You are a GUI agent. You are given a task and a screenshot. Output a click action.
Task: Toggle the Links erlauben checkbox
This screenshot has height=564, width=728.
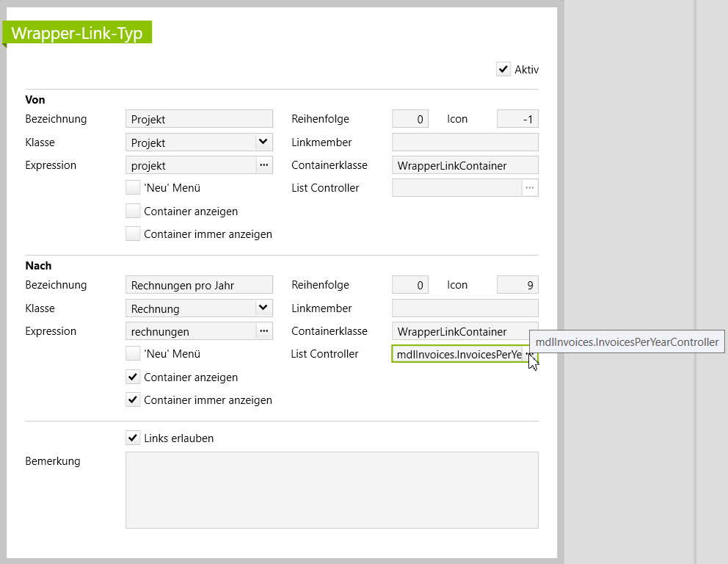tap(133, 438)
